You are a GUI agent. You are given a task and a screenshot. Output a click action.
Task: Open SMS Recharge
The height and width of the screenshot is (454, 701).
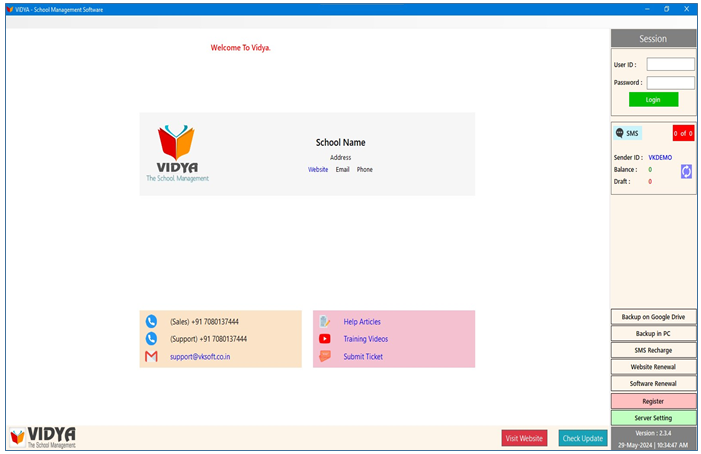point(653,350)
